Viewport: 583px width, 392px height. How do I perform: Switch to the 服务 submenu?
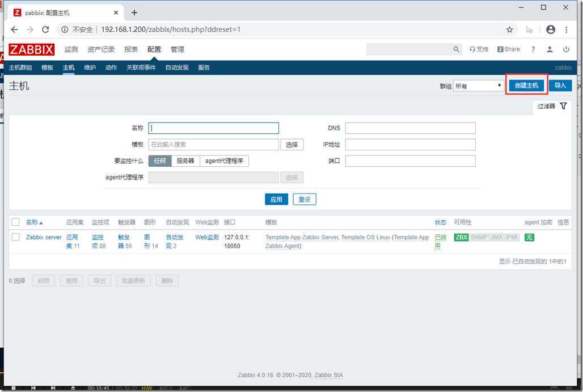pos(204,68)
